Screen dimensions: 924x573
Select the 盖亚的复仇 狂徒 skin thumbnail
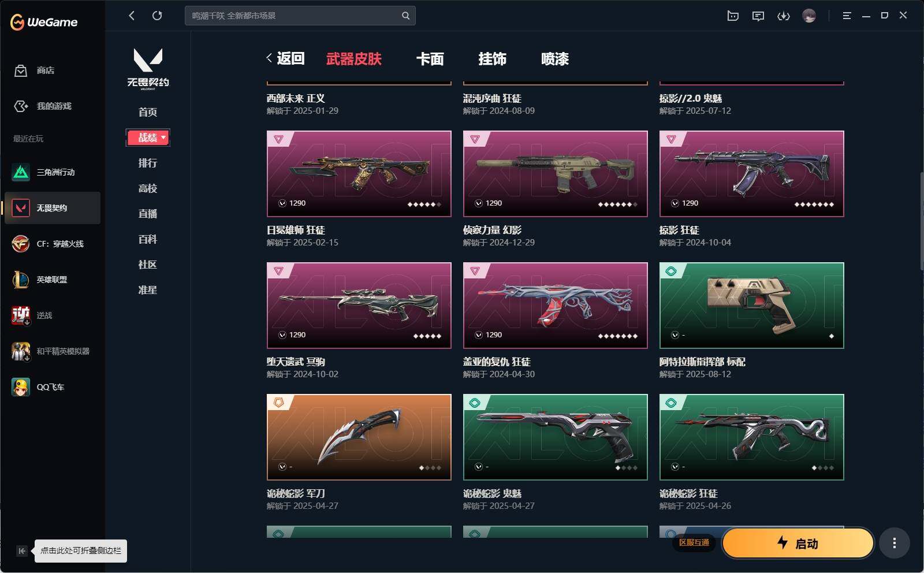(555, 306)
